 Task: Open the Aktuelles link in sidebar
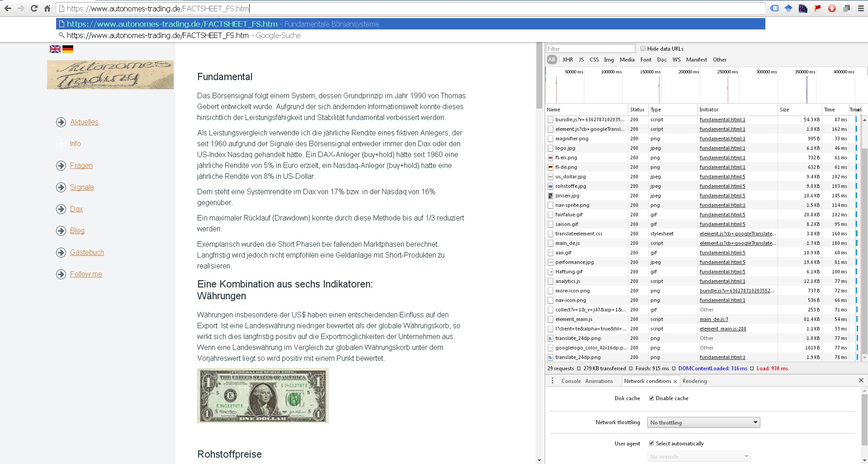coord(84,122)
